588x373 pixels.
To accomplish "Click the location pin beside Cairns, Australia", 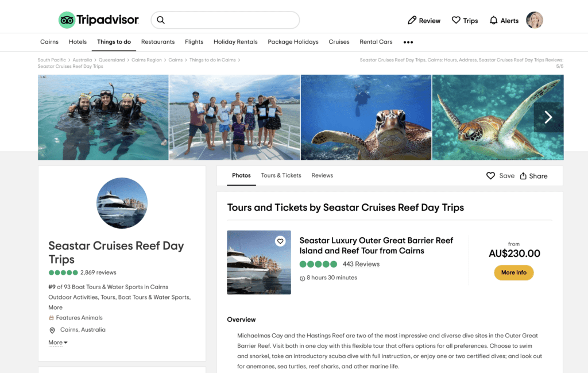I will coord(52,330).
